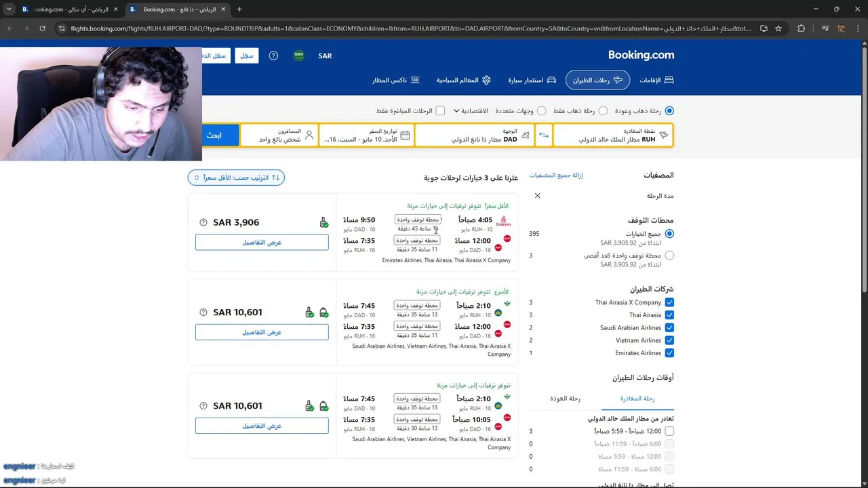
Task: Click the Booking.com logo
Action: [641, 55]
